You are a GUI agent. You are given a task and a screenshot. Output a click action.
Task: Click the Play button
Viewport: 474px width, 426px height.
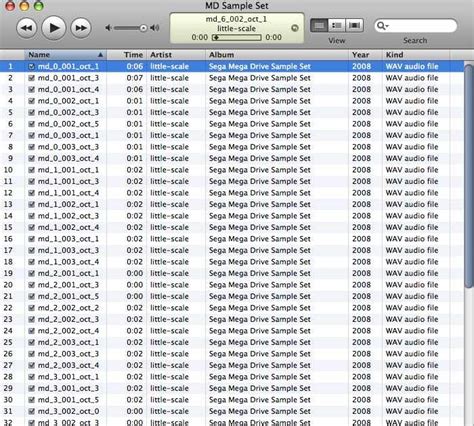point(54,28)
